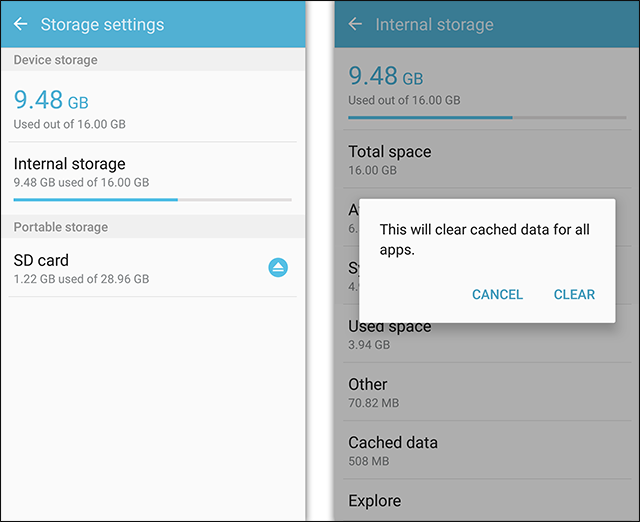Tap the Total space 16.00 GB row

pos(487,159)
